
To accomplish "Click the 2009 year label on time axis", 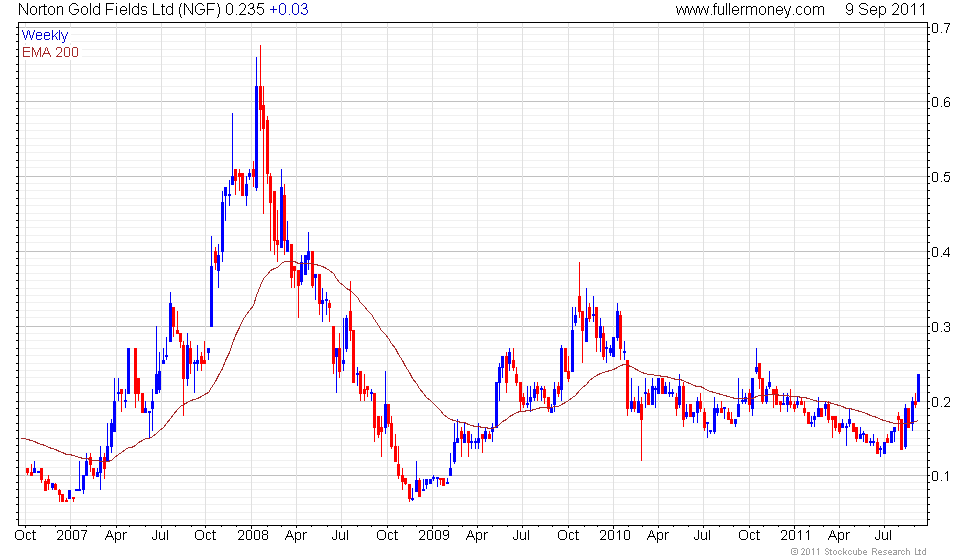I will point(434,535).
